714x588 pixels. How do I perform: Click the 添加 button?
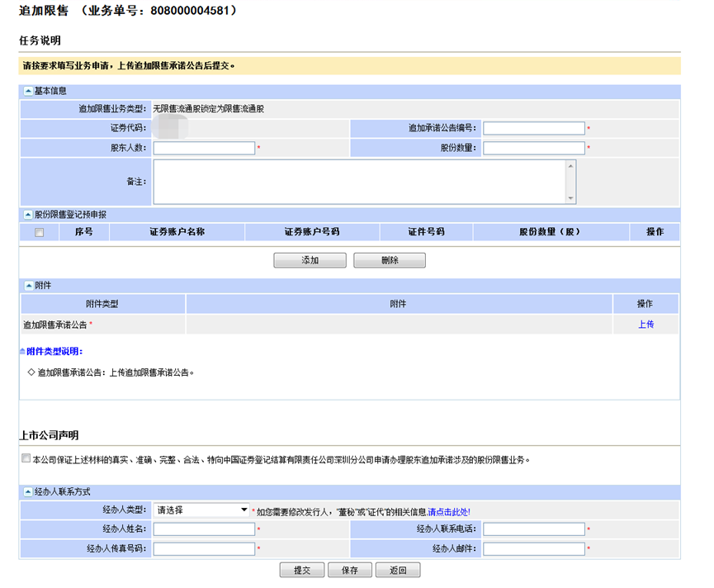(310, 260)
